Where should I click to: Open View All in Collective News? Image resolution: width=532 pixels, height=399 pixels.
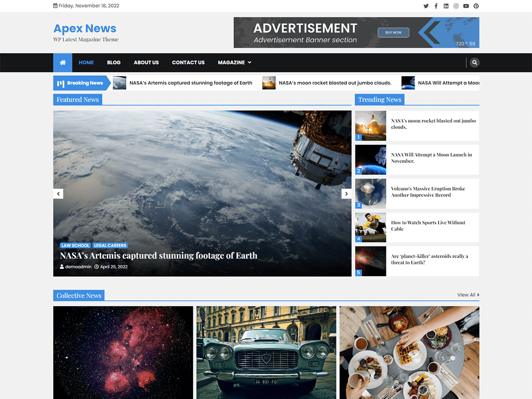(466, 294)
